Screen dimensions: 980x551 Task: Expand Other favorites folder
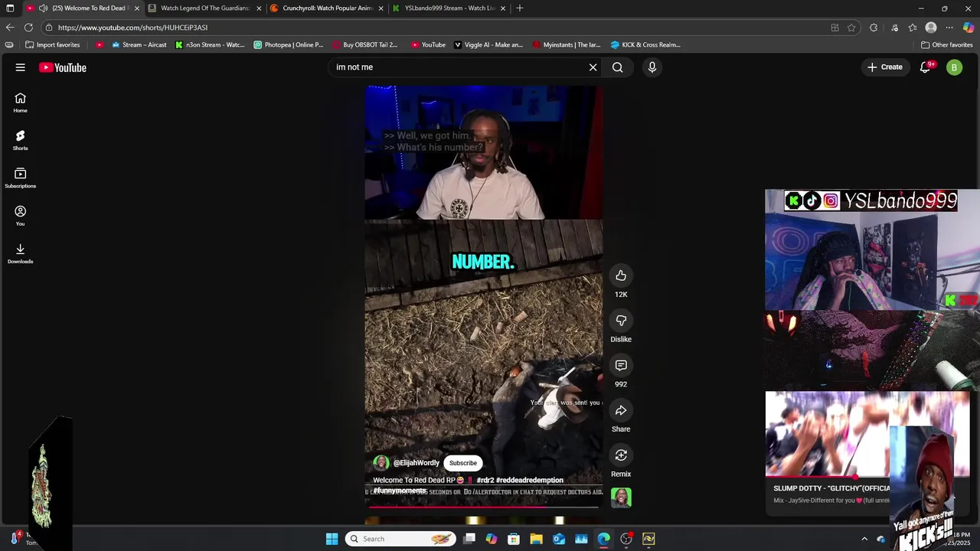pyautogui.click(x=946, y=44)
